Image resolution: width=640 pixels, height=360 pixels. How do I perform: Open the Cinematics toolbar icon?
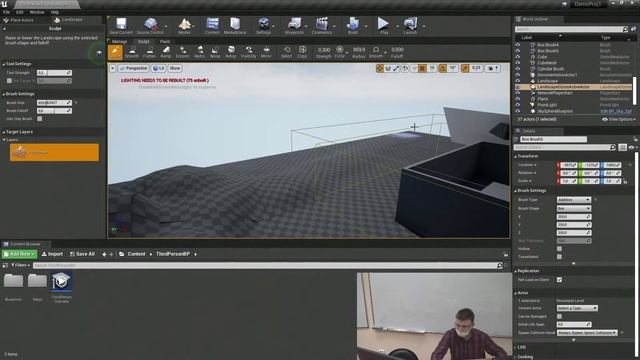[x=322, y=26]
